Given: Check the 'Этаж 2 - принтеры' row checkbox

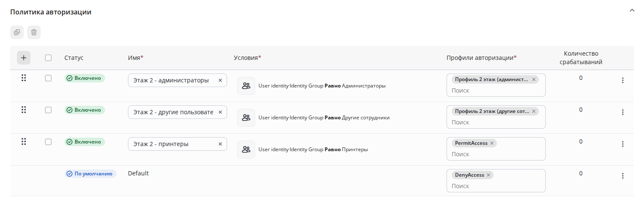Looking at the screenshot, I should coord(48,142).
